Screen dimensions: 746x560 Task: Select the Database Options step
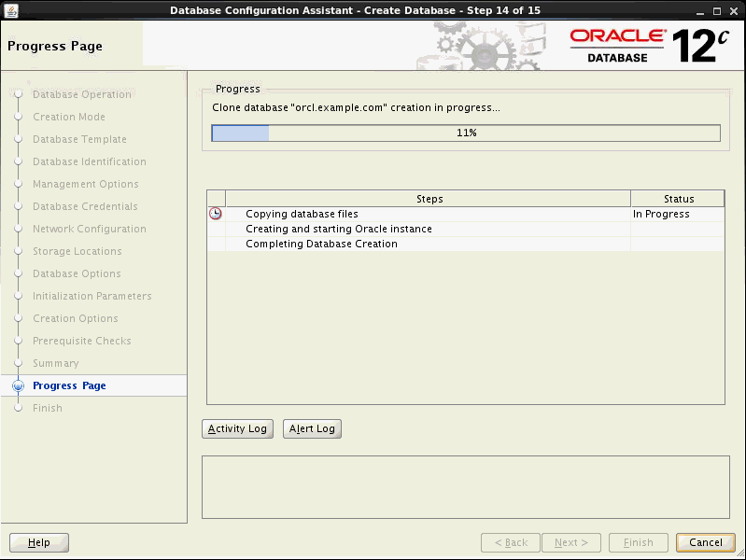click(x=77, y=273)
